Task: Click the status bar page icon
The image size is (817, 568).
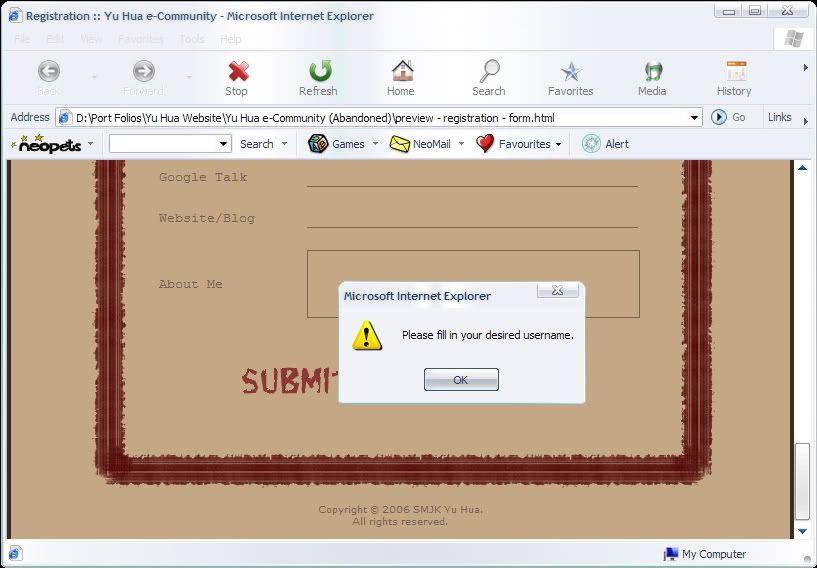Action: (x=15, y=553)
